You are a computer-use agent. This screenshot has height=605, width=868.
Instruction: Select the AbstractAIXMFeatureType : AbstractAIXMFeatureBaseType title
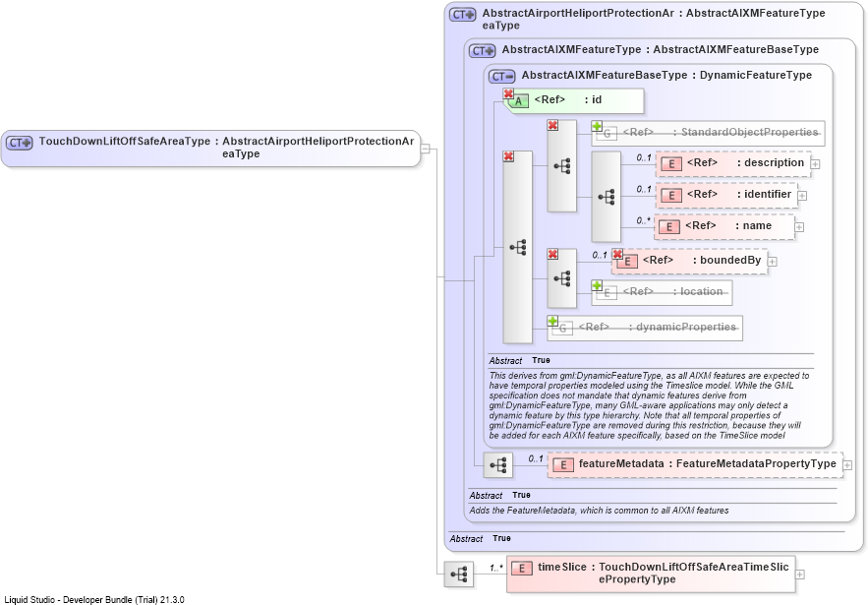[x=660, y=50]
